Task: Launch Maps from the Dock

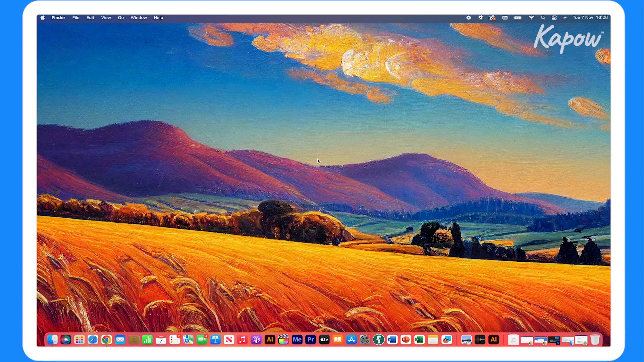Action: click(188, 340)
